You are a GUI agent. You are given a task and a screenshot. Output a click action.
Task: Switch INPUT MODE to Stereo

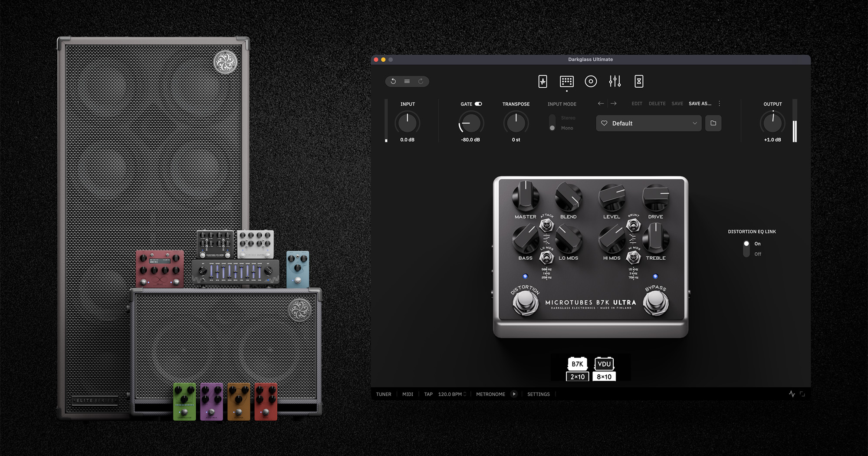(x=552, y=118)
